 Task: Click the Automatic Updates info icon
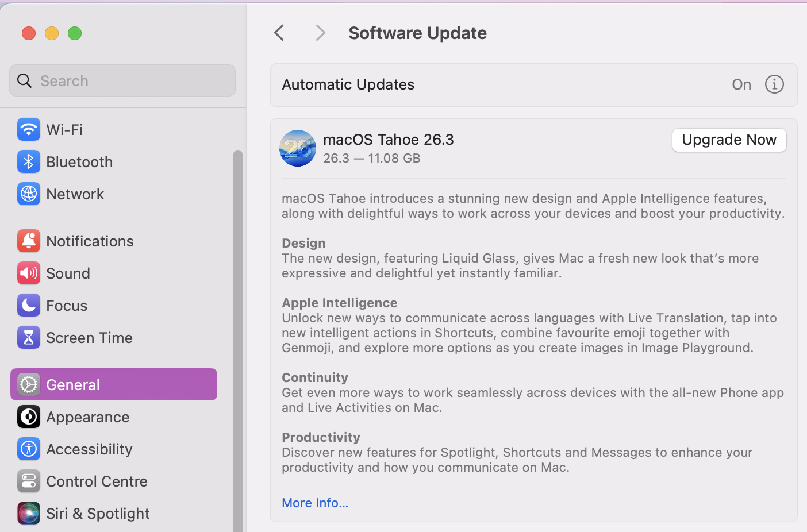click(x=774, y=84)
